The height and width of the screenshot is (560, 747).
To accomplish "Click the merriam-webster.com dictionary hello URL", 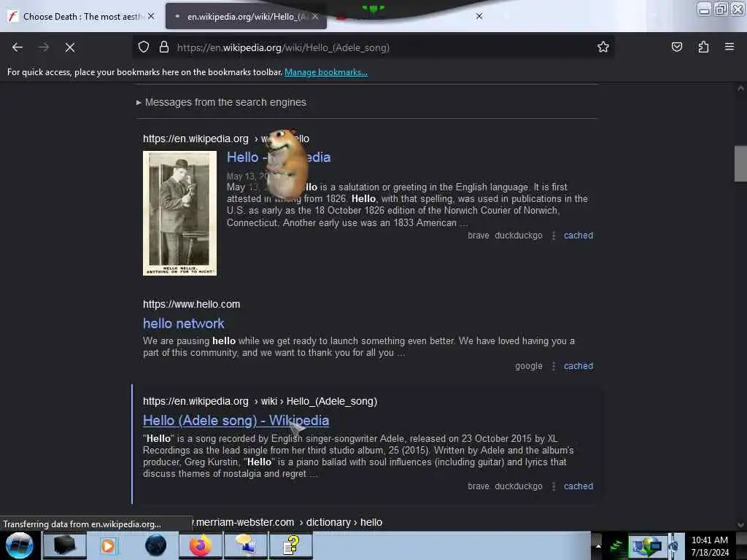I will tap(287, 522).
